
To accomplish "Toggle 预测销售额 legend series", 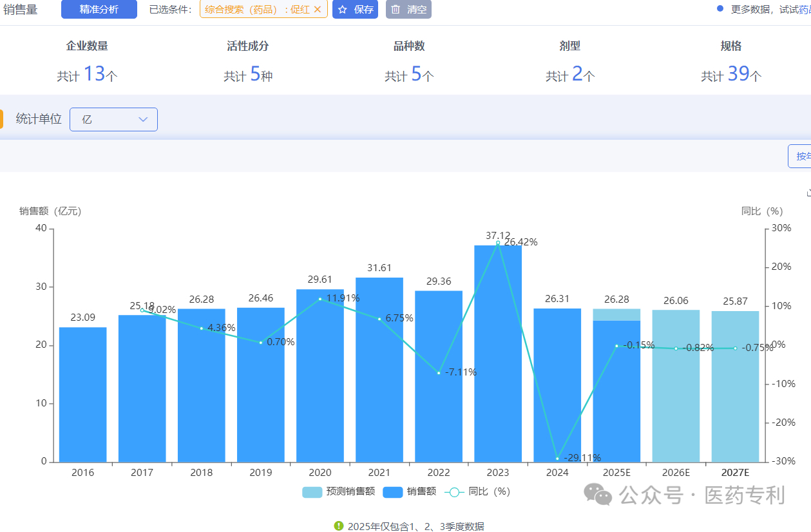I will [x=312, y=491].
